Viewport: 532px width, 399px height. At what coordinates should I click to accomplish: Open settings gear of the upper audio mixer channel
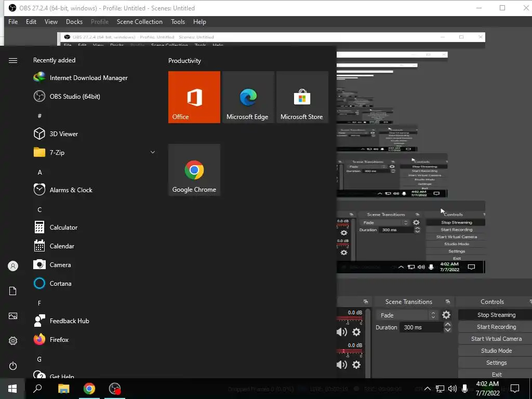(x=356, y=332)
